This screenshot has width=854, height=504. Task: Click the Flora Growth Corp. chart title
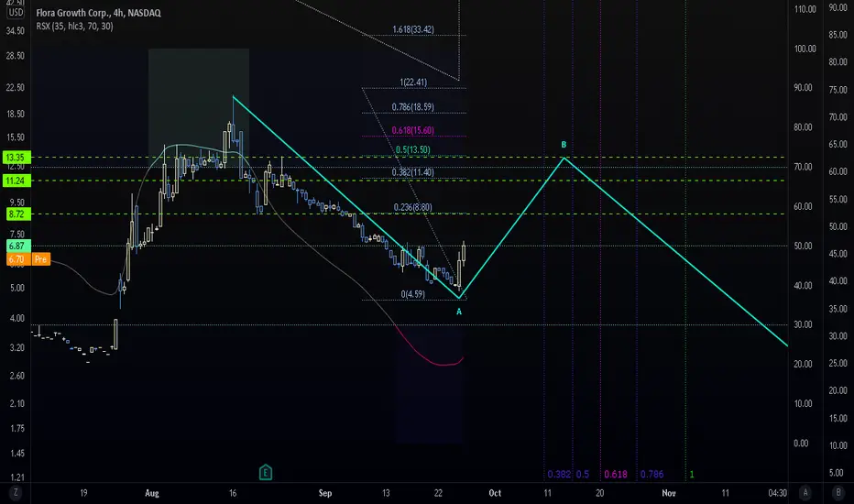99,13
